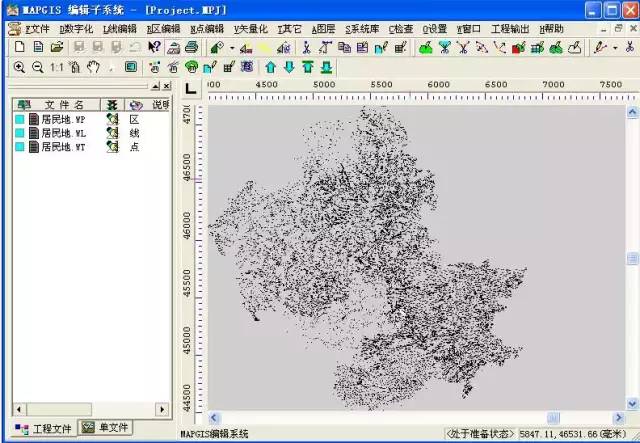The width and height of the screenshot is (640, 443).
Task: Open the V矢量化 menu
Action: pos(251,29)
